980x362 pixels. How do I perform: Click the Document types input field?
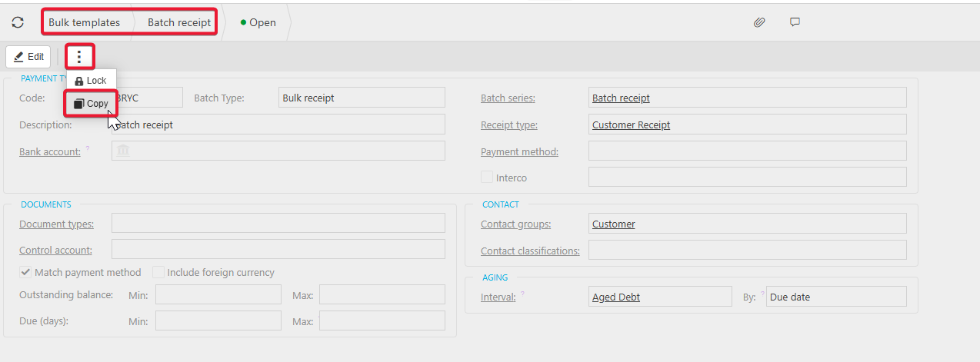point(278,223)
